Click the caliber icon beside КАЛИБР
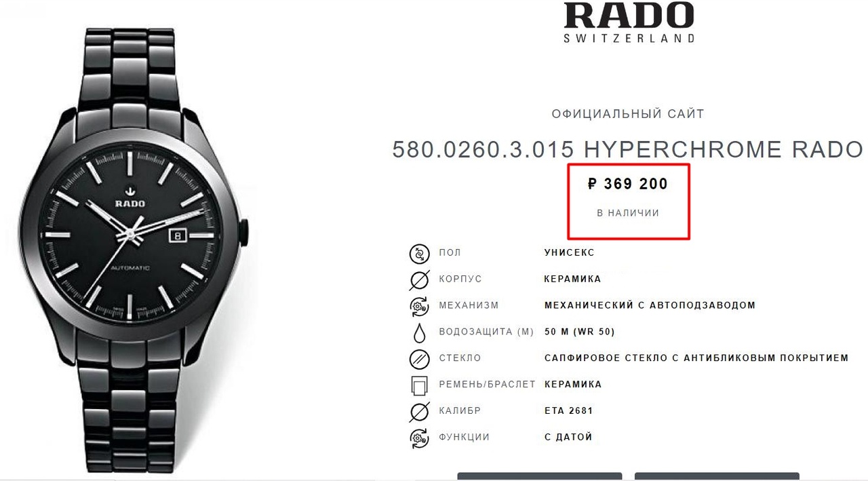 pyautogui.click(x=420, y=412)
